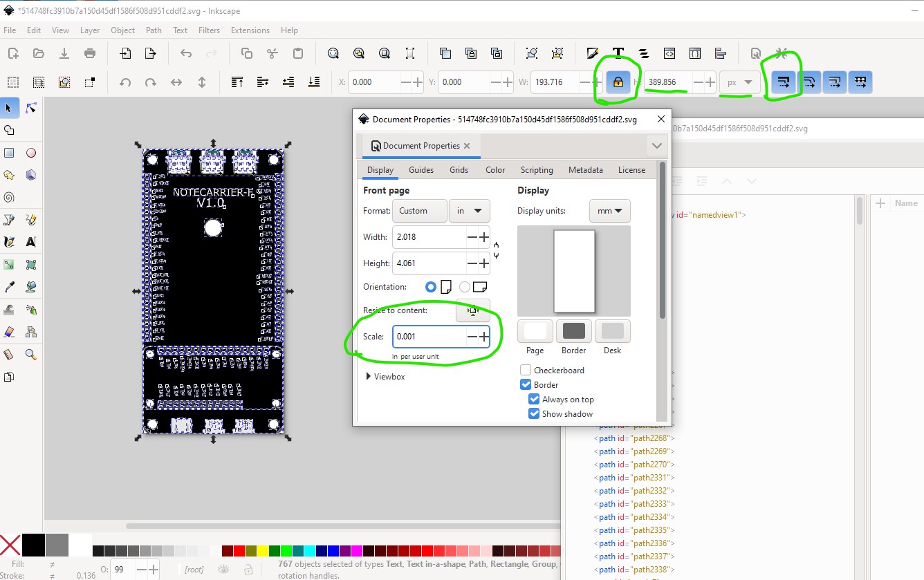Image resolution: width=924 pixels, height=580 pixels.
Task: Uncheck the Border checkbox
Action: 526,385
